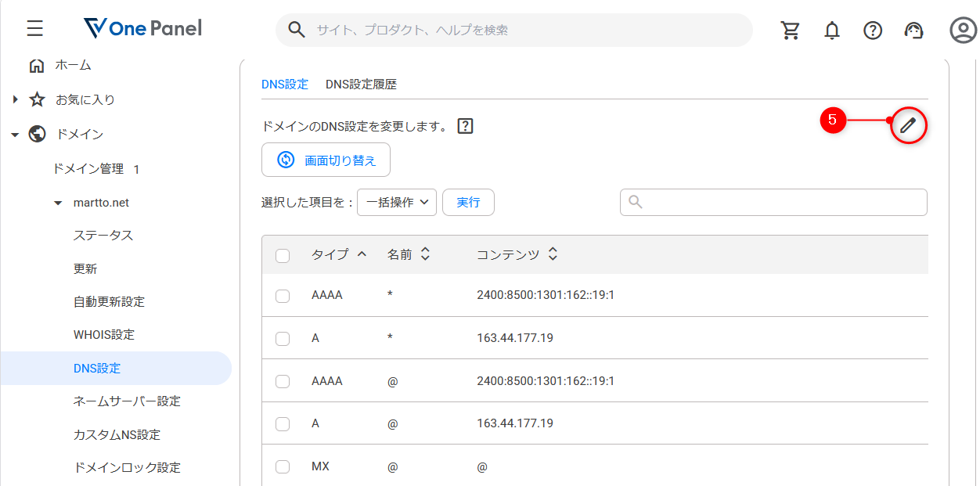Click the favorites star icon
The image size is (980, 486).
click(37, 100)
